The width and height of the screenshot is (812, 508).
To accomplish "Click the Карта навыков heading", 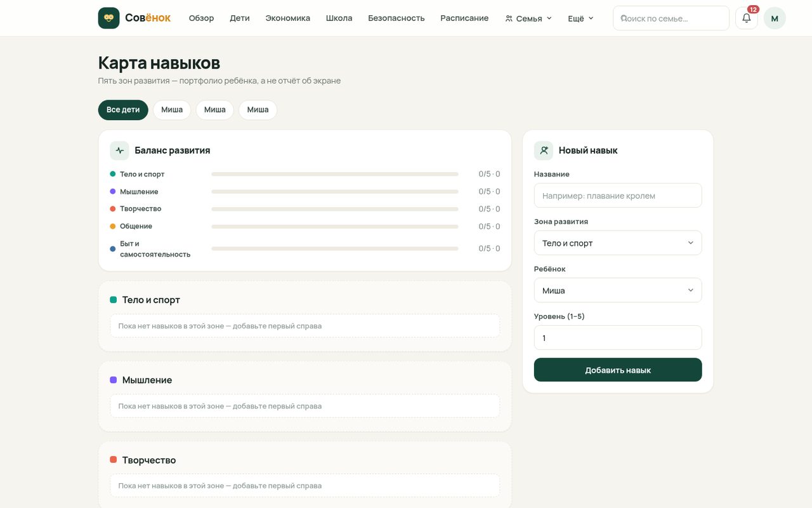I will pyautogui.click(x=159, y=63).
